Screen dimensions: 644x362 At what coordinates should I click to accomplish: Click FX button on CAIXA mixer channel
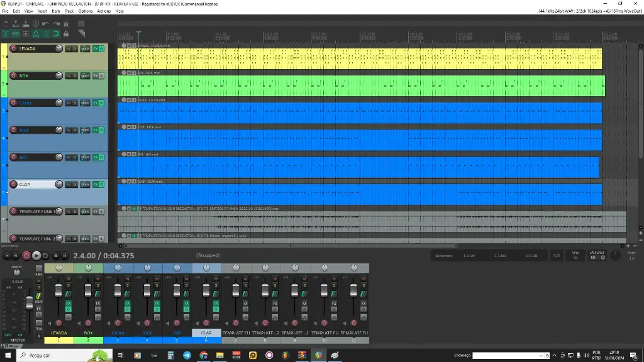[x=127, y=304]
